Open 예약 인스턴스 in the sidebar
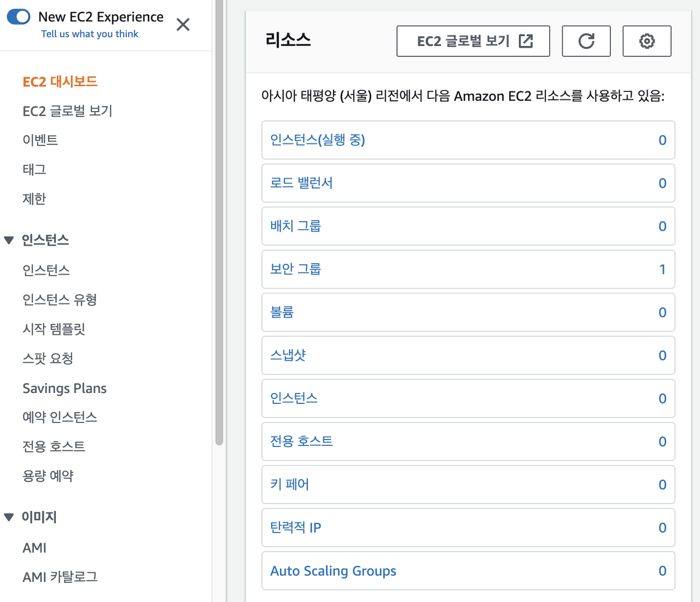The height and width of the screenshot is (602, 700). click(60, 417)
